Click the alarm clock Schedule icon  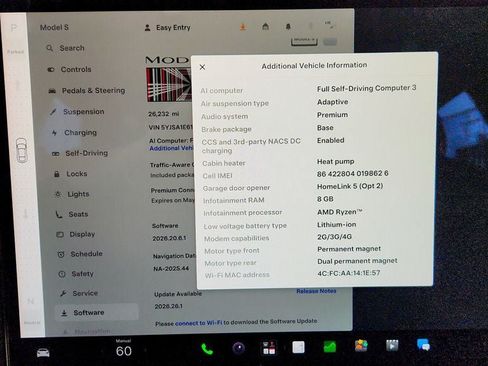(x=61, y=255)
